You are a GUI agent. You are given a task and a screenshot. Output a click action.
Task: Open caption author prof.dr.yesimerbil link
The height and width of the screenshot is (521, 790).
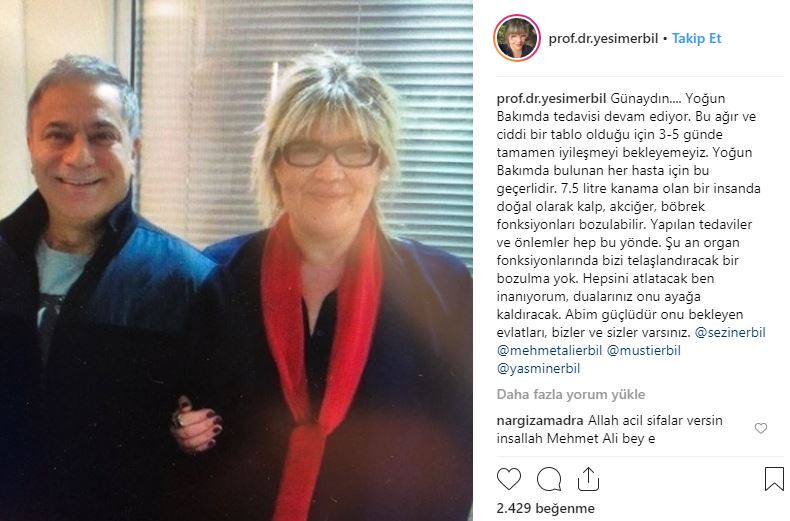point(551,98)
